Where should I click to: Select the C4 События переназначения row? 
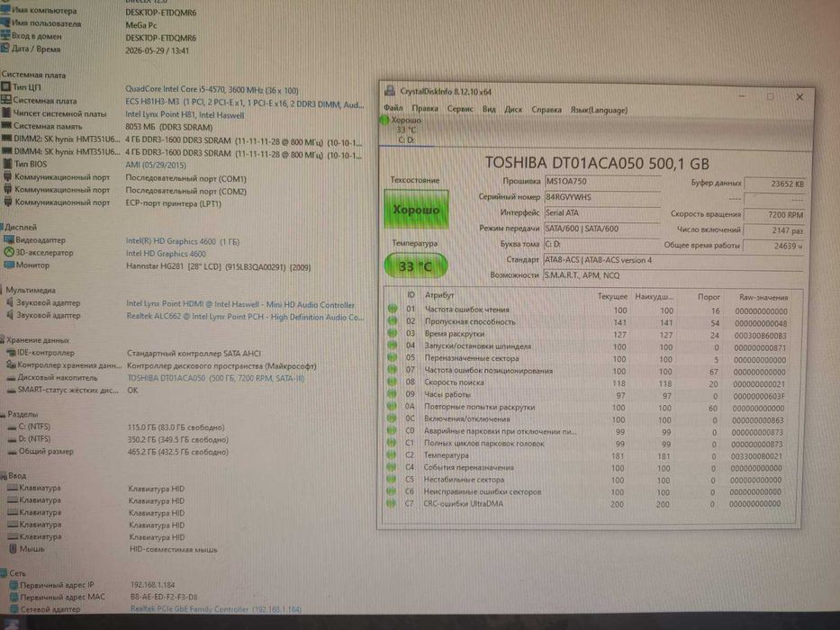588,468
